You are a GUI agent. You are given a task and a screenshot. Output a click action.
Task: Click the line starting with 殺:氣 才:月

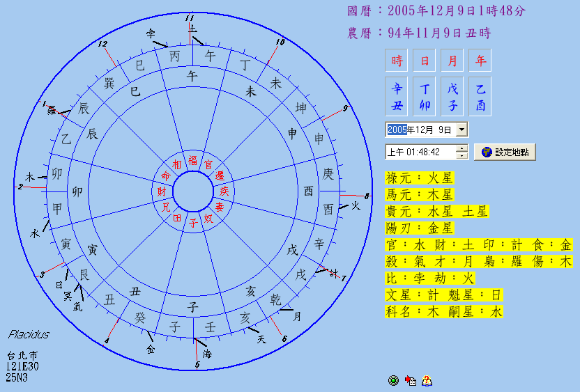pos(479,261)
